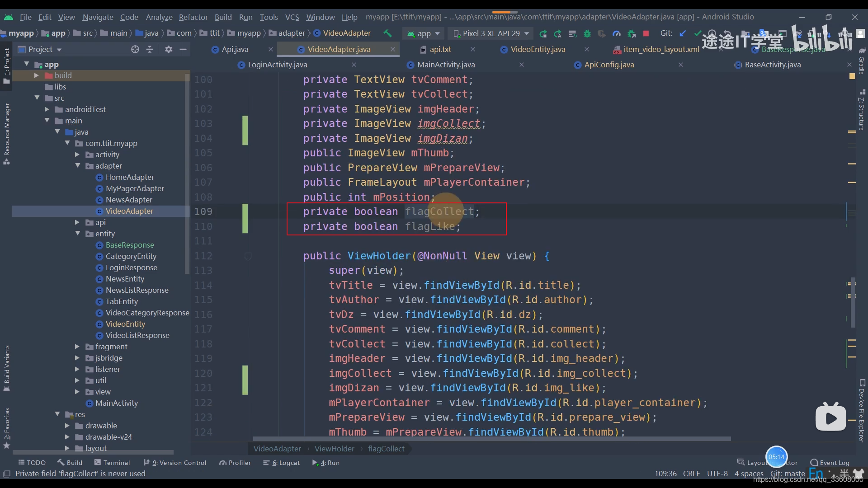Open the Project view type dropdown
The width and height of the screenshot is (868, 488).
(40, 49)
